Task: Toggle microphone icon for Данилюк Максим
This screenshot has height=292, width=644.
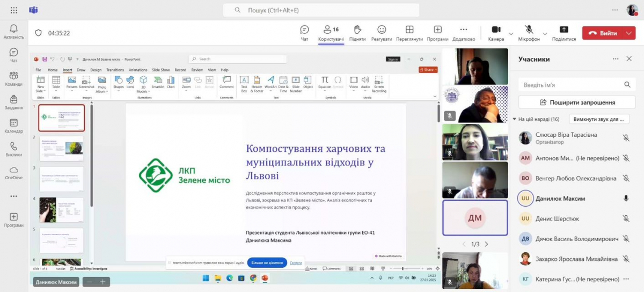Action: 626,199
